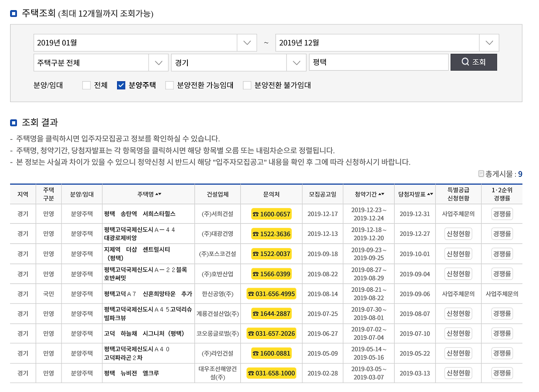Image resolution: width=539 pixels, height=392 pixels.
Task: Click 신청현황 button for 고덕파라곤 2차 row
Action: tap(458, 354)
